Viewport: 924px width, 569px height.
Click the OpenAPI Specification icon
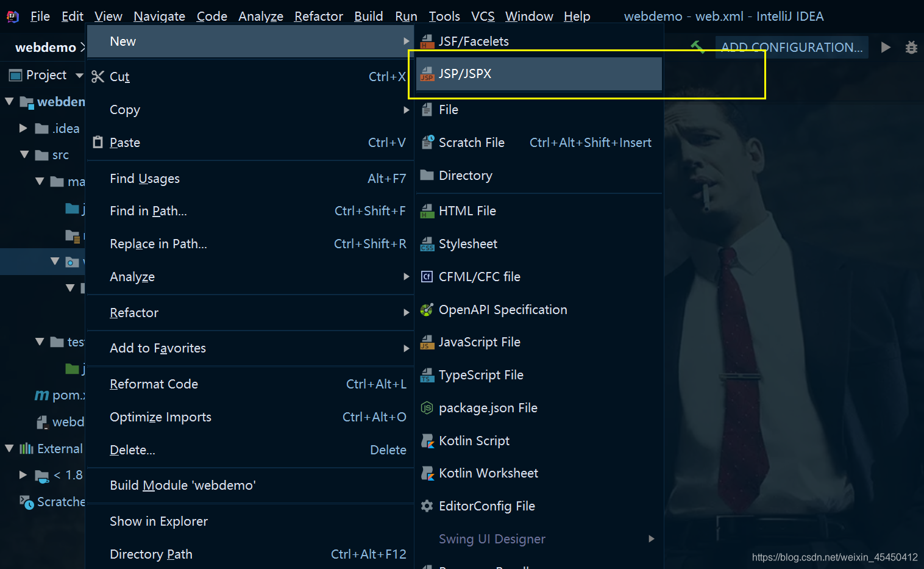[427, 310]
